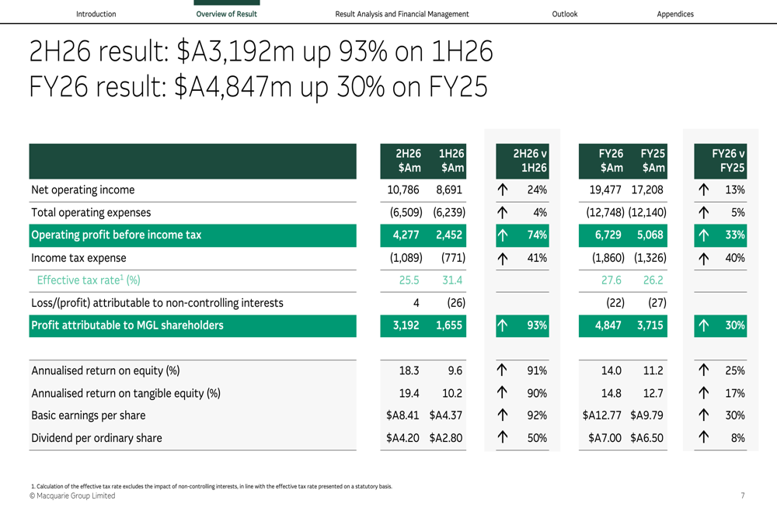This screenshot has height=532, width=777.
Task: Click the up arrow beside 93% profit change
Action: tap(503, 325)
